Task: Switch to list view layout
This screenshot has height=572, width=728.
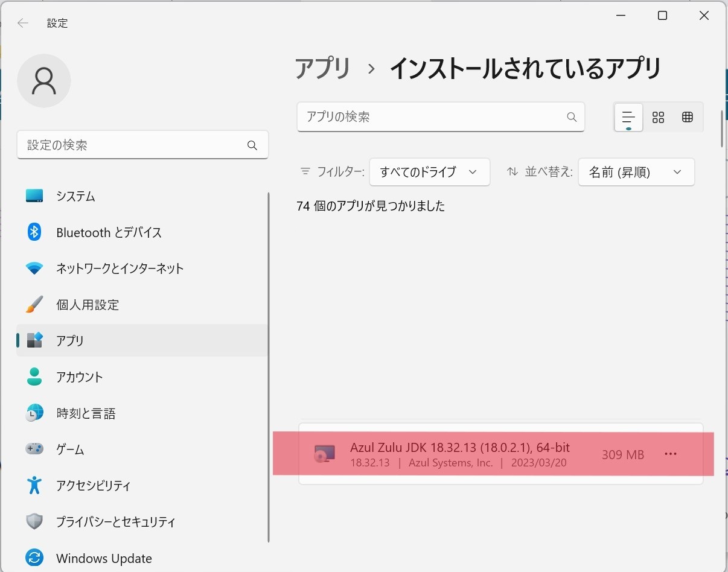Action: (628, 117)
